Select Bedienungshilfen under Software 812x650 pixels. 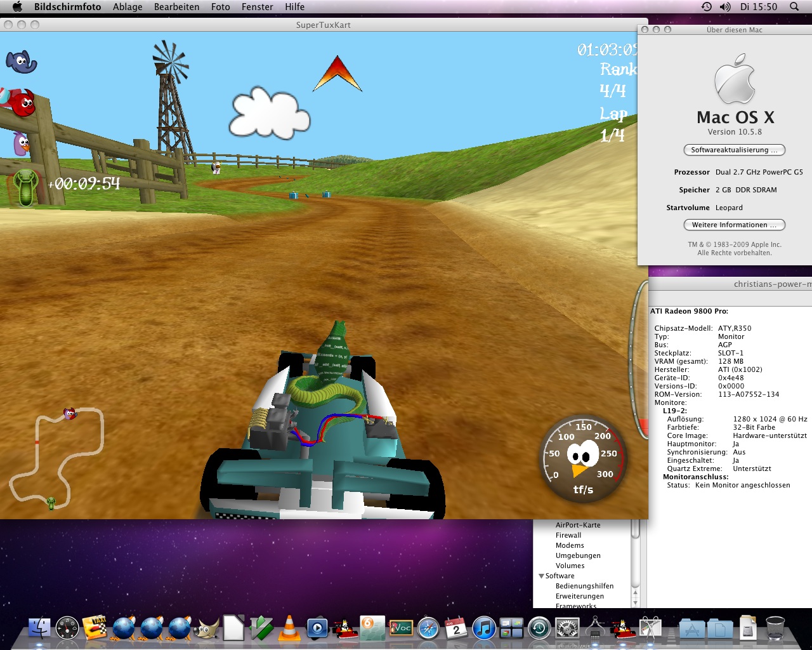(584, 586)
